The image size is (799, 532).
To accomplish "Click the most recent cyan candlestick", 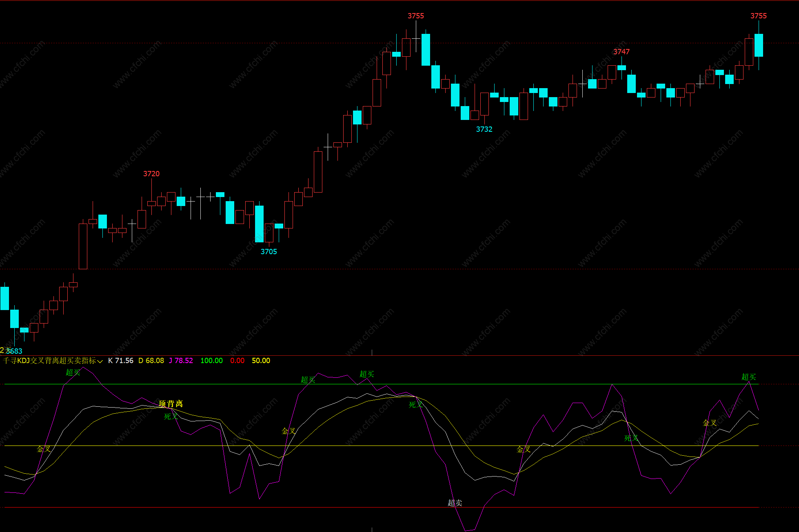I will (x=759, y=45).
